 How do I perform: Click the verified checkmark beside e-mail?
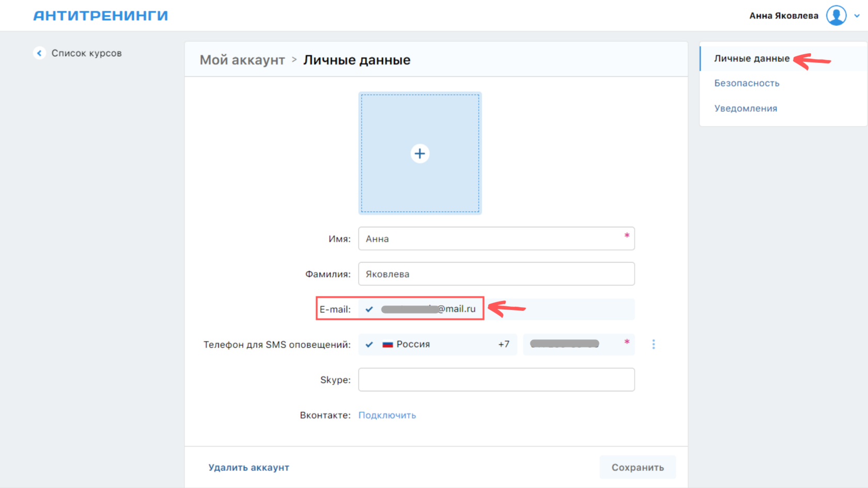[369, 309]
